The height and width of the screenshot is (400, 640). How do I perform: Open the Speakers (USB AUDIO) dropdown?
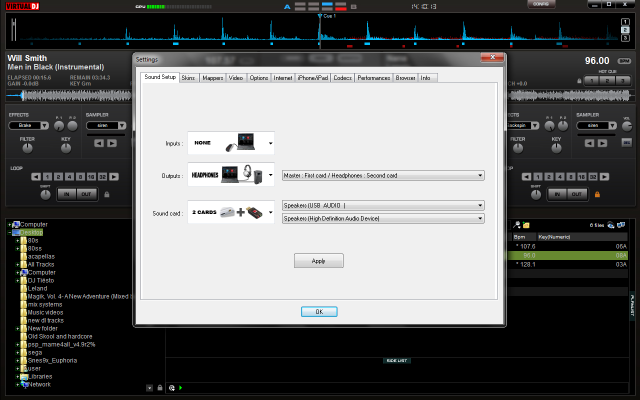pyautogui.click(x=383, y=205)
